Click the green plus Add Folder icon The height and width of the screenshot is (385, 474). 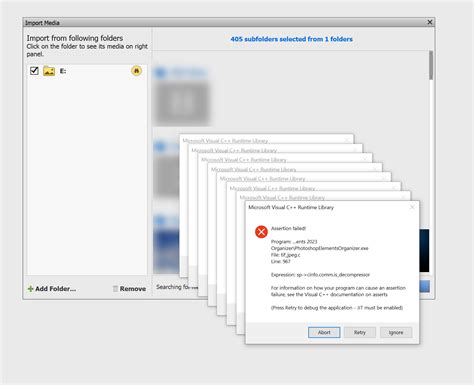pyautogui.click(x=30, y=289)
